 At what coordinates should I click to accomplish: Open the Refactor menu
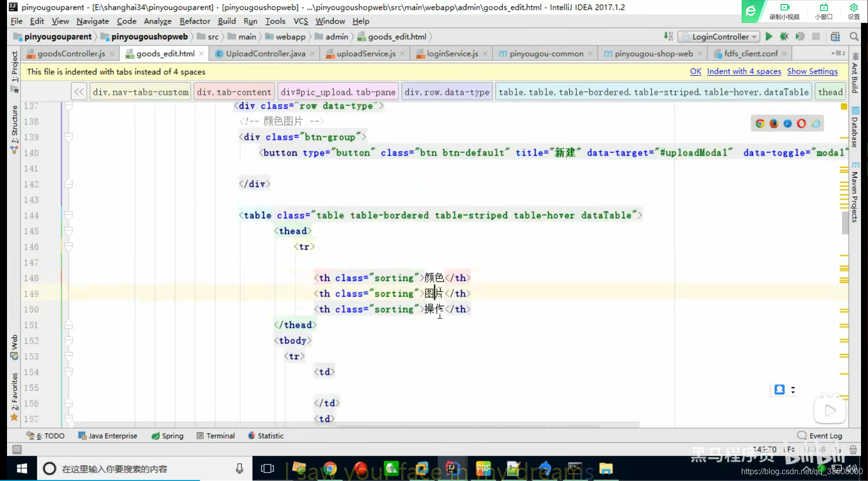click(195, 21)
